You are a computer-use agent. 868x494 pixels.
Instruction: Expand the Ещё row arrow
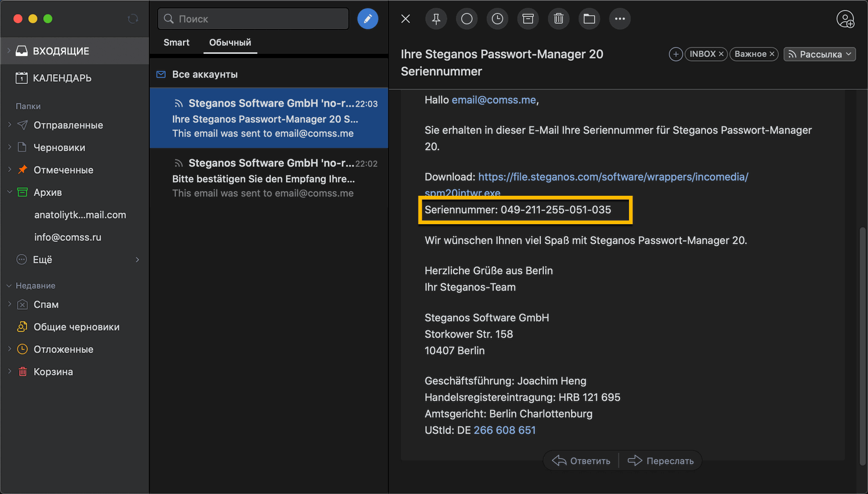tap(137, 259)
